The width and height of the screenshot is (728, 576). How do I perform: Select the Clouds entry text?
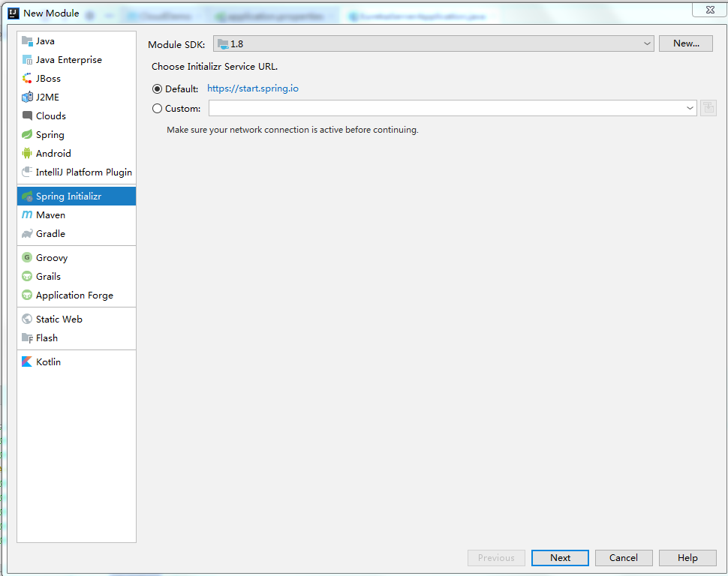(x=51, y=116)
